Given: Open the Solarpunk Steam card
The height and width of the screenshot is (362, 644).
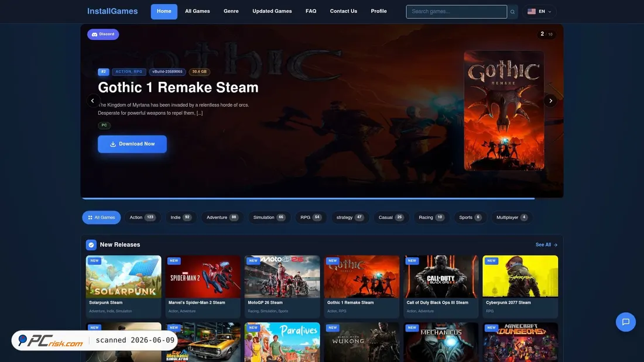Looking at the screenshot, I should point(124,287).
